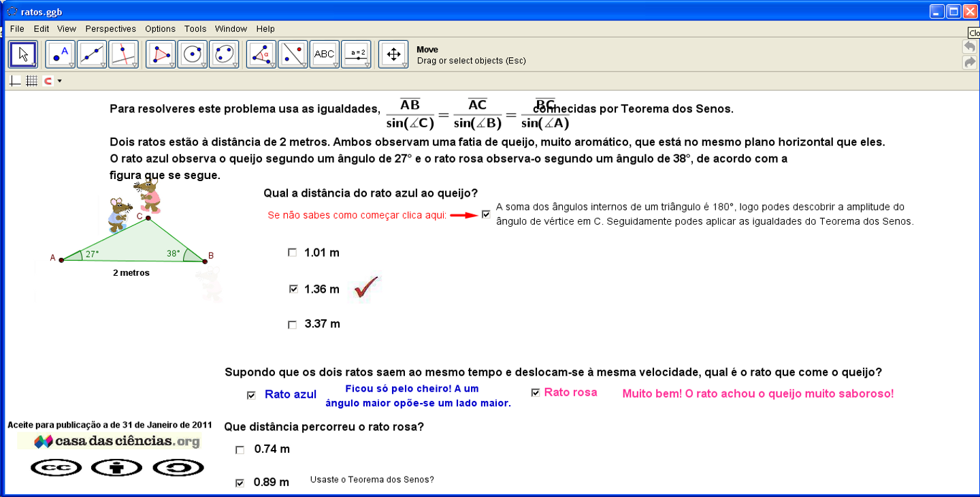Expand Move Graphics View dropdown triangle
This screenshot has height=497, width=980.
[x=404, y=65]
